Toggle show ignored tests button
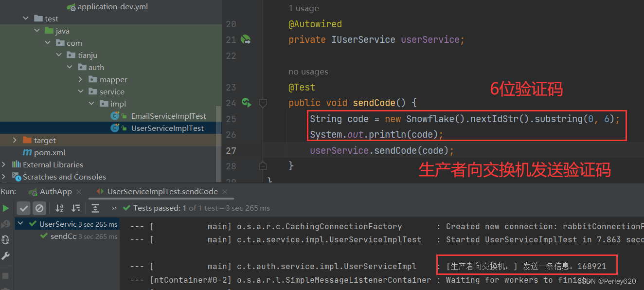Viewport: 644px width, 290px height. (39, 208)
